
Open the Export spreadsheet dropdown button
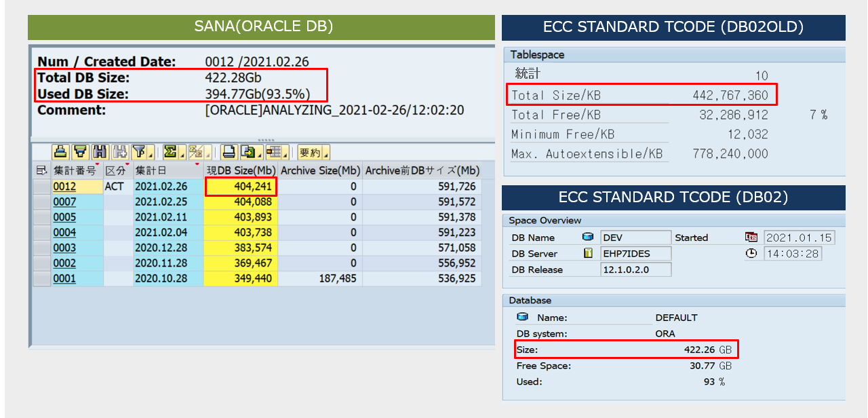(252, 151)
